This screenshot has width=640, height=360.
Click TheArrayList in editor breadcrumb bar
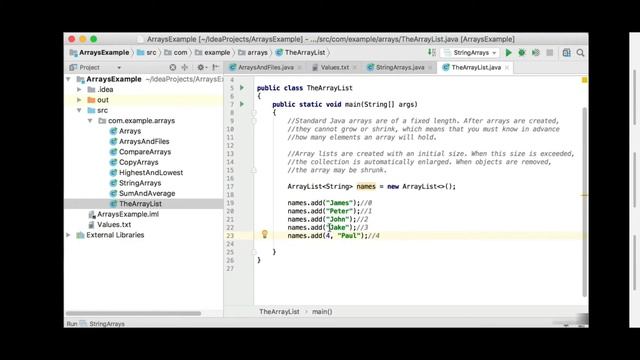[279, 312]
